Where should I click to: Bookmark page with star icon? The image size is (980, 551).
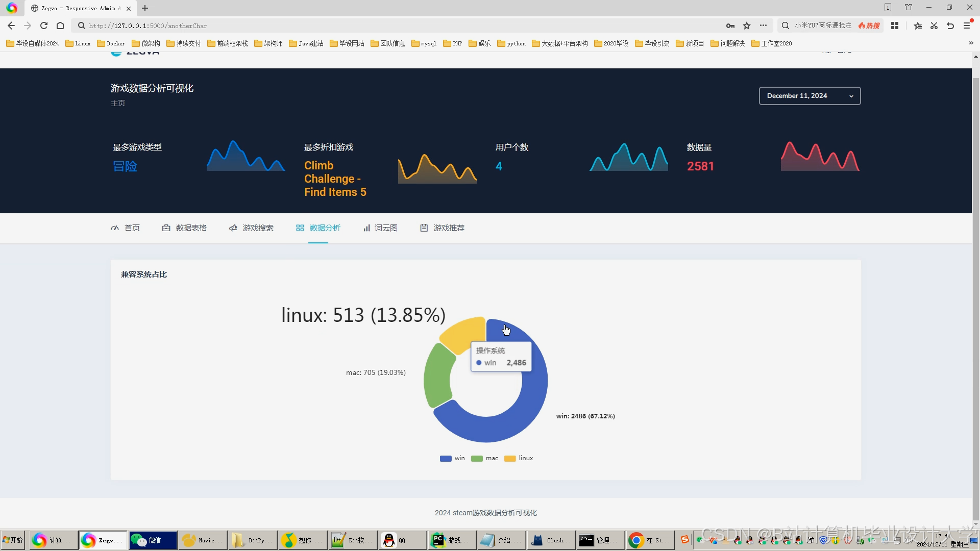(747, 26)
